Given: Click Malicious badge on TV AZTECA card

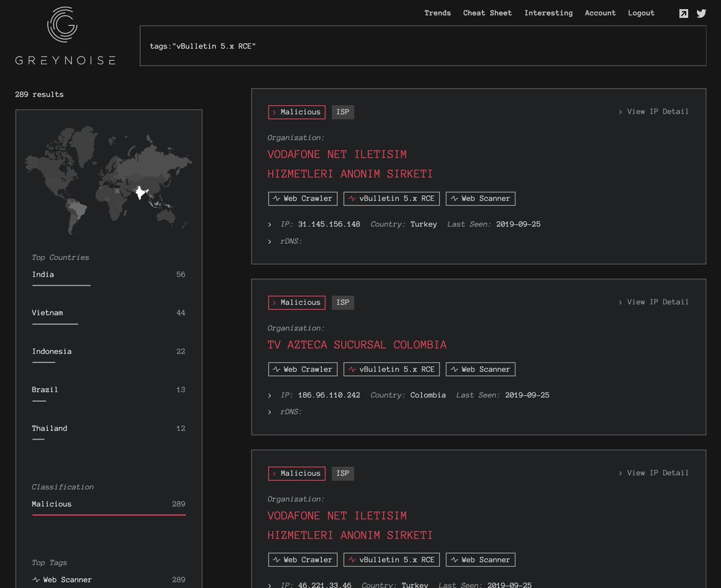Looking at the screenshot, I should (297, 303).
